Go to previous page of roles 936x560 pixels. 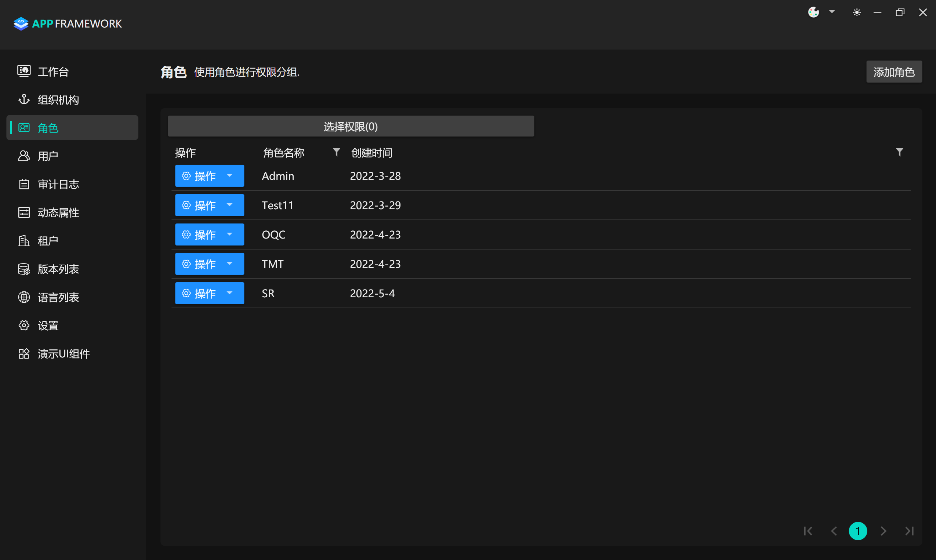click(834, 531)
